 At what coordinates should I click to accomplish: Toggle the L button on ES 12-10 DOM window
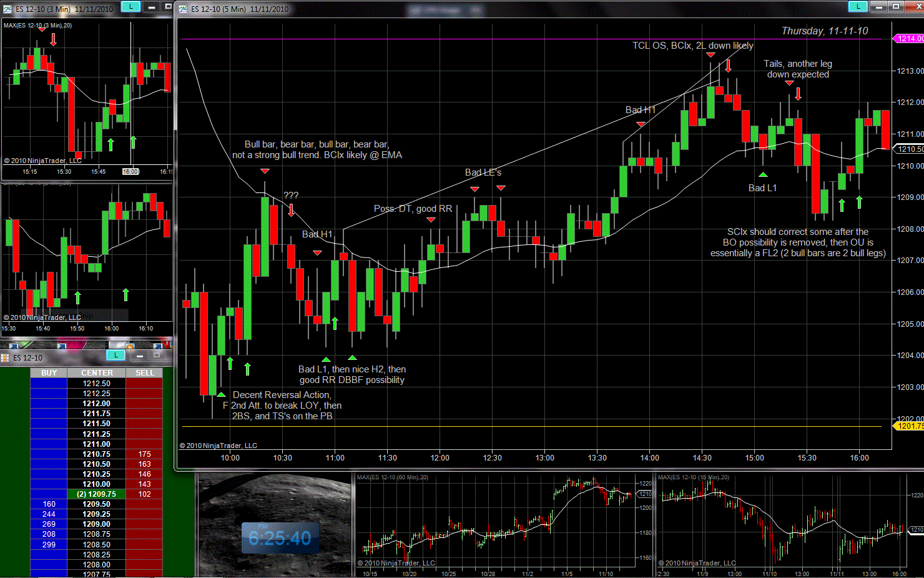coord(115,356)
